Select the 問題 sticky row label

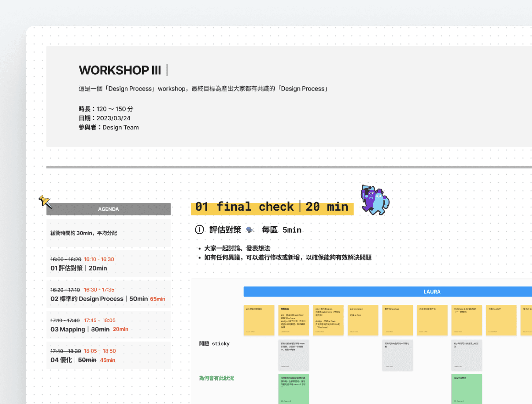(x=214, y=344)
